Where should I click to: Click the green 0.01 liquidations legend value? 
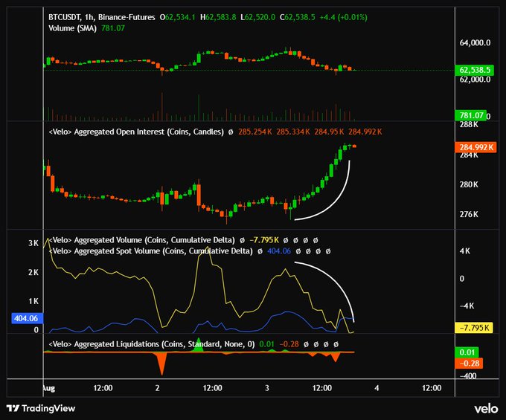click(266, 344)
